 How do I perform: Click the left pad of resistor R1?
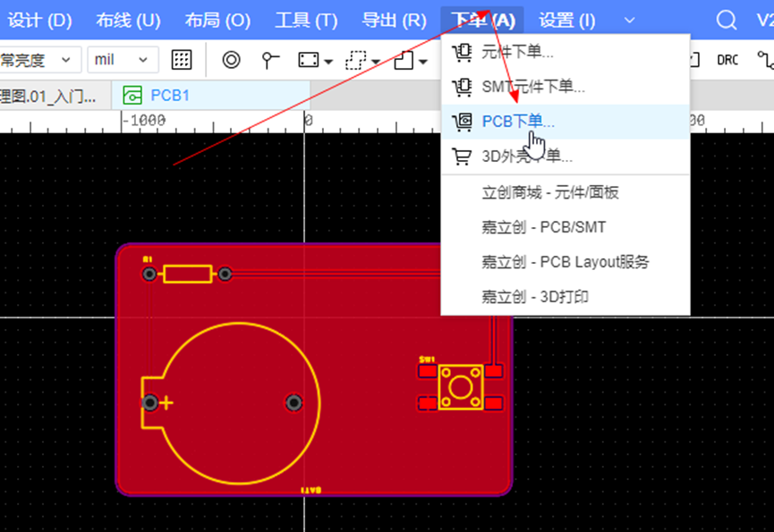tap(149, 274)
